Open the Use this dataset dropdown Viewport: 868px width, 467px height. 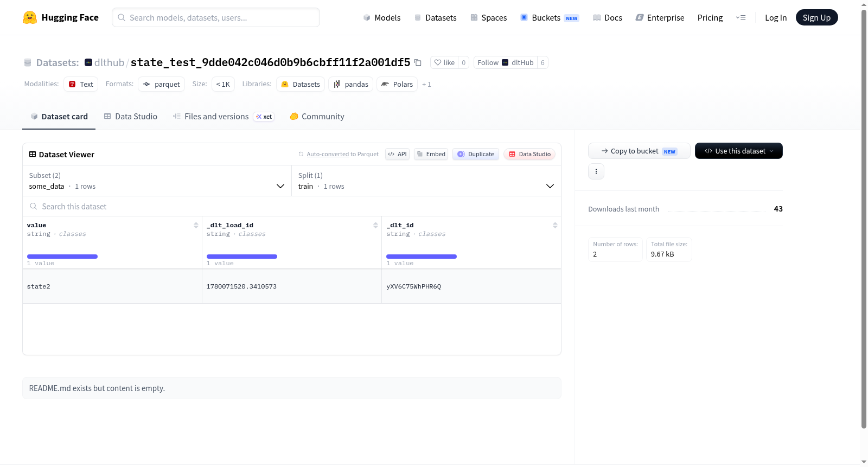pos(738,151)
